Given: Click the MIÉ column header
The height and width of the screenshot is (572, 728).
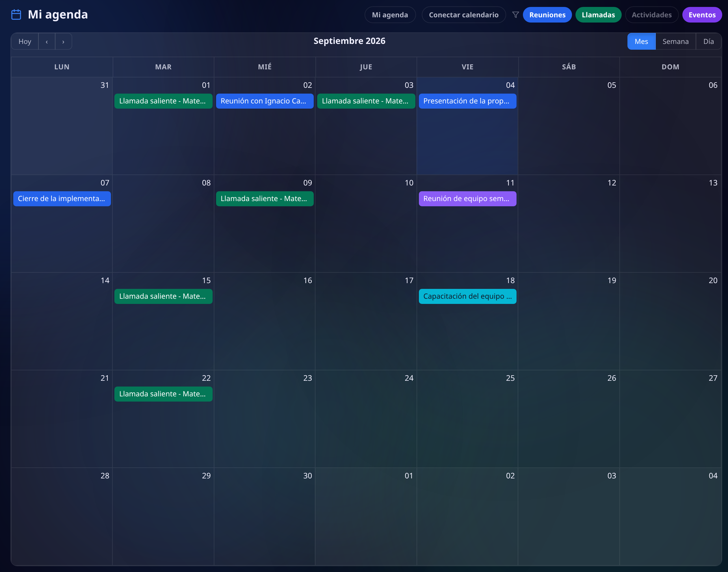Looking at the screenshot, I should click(265, 67).
